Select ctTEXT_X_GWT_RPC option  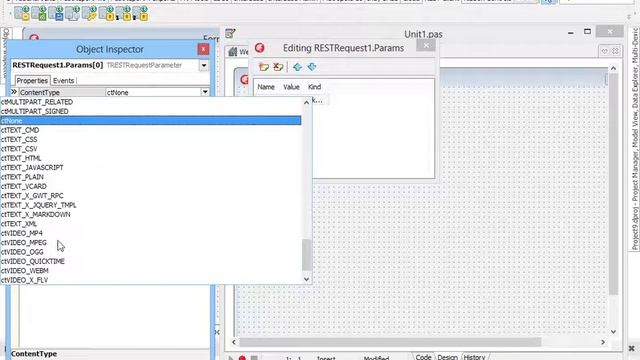click(151, 196)
